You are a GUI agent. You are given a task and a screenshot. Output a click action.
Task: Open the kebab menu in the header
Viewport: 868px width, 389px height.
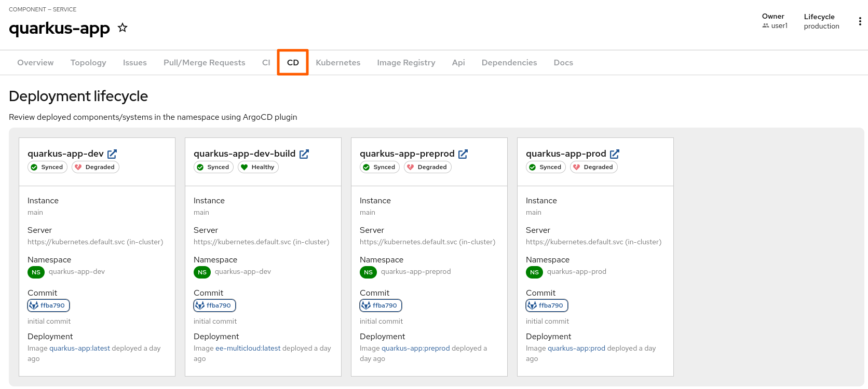coord(860,21)
